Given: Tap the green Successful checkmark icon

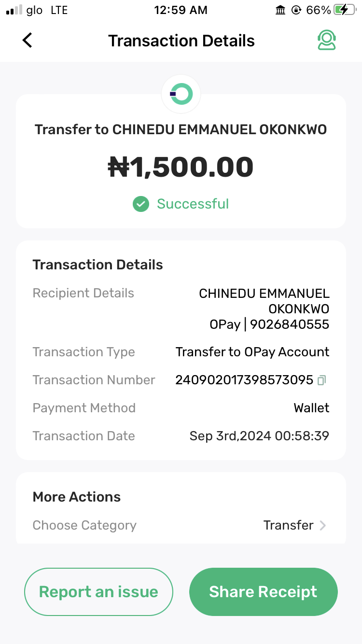Looking at the screenshot, I should (140, 204).
